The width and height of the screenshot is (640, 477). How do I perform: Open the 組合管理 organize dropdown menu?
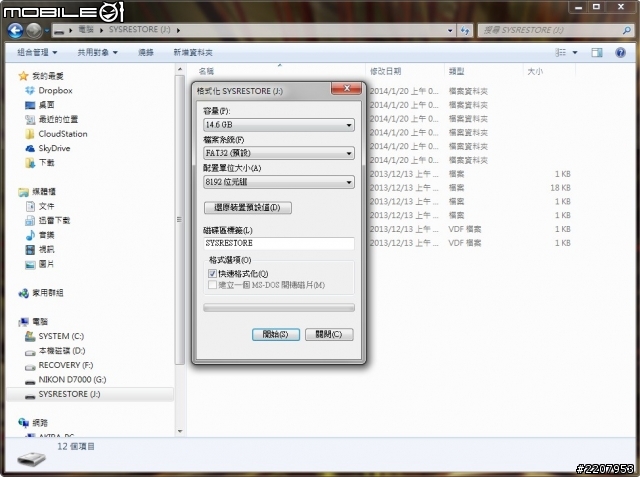37,52
